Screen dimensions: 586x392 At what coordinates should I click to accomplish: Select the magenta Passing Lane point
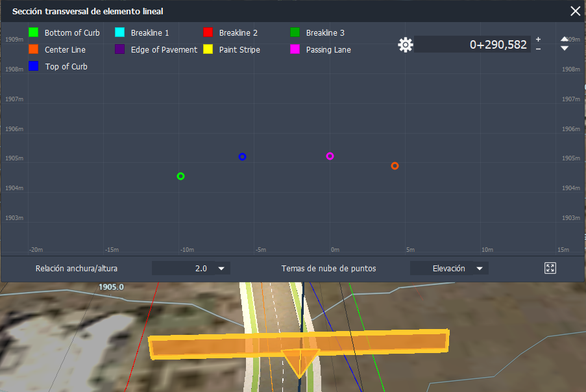(x=330, y=156)
